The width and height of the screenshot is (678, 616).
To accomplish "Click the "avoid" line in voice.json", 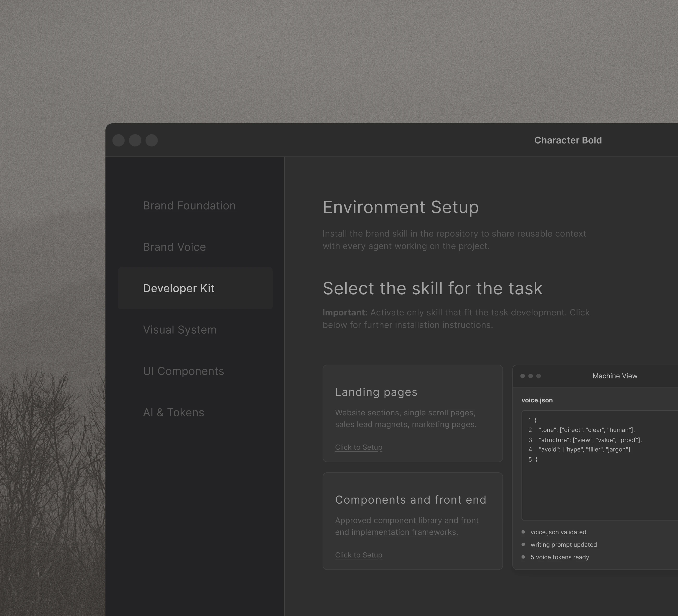I will point(584,449).
